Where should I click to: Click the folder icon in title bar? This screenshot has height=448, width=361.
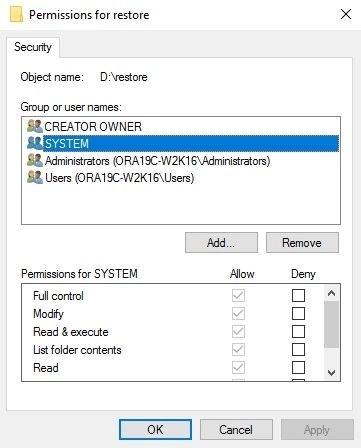[x=16, y=15]
